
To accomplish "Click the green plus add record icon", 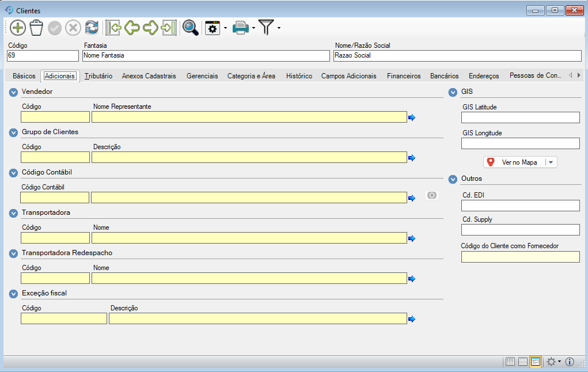I will coord(18,28).
